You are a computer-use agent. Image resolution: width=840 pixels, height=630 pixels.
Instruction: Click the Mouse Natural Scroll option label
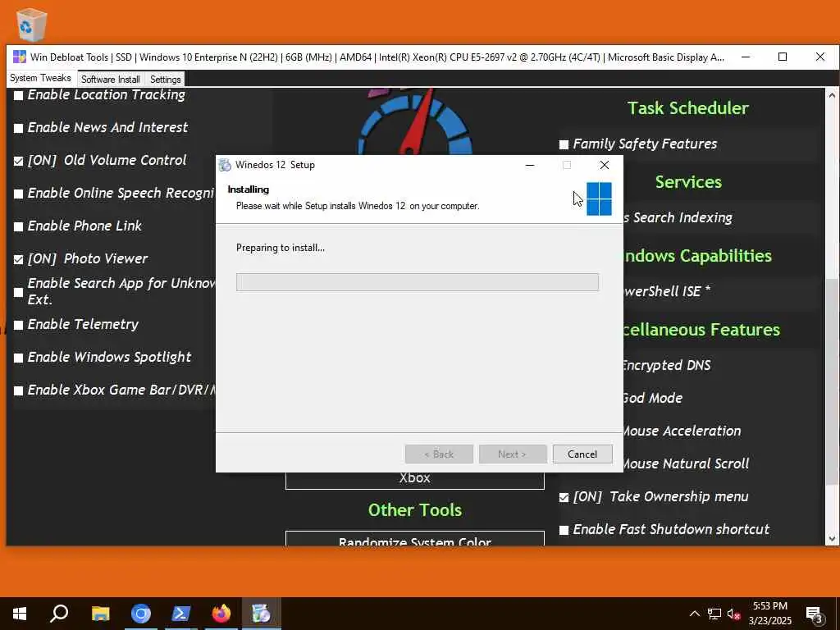click(x=687, y=463)
